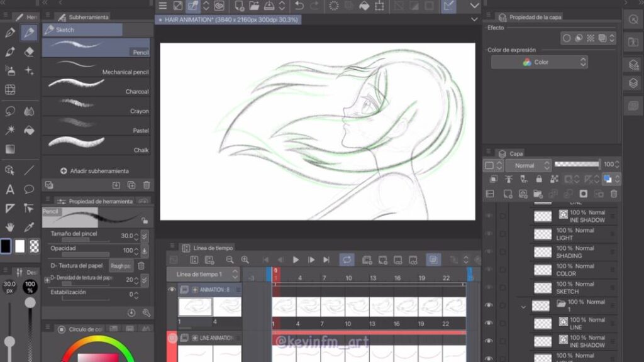Image resolution: width=644 pixels, height=362 pixels.
Task: Select the white sub color swatch
Action: tap(19, 246)
